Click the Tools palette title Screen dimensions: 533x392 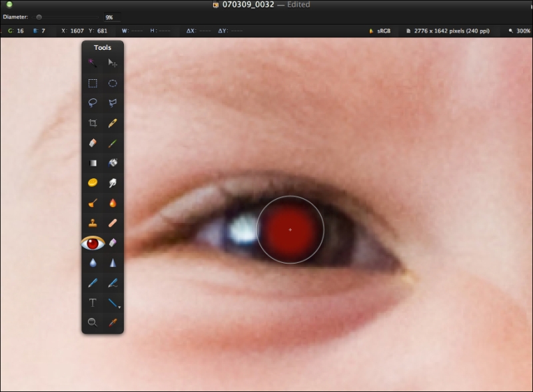[103, 47]
